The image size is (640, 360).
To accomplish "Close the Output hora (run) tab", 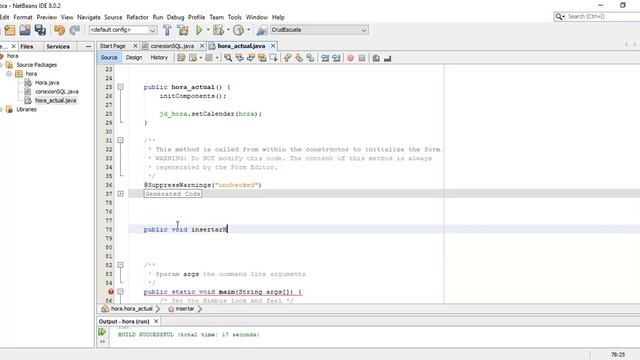I will coord(156,322).
